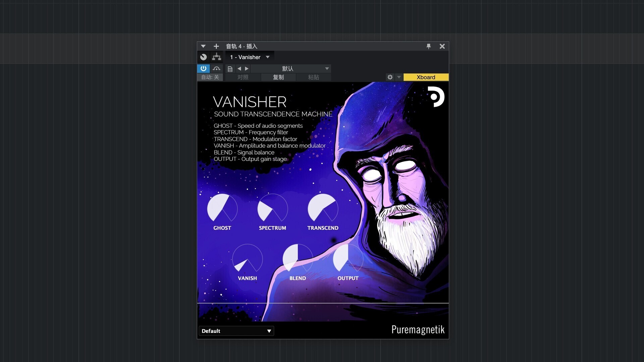Viewport: 644px width, 362px height.
Task: Go to next preset arrow
Action: [x=247, y=69]
